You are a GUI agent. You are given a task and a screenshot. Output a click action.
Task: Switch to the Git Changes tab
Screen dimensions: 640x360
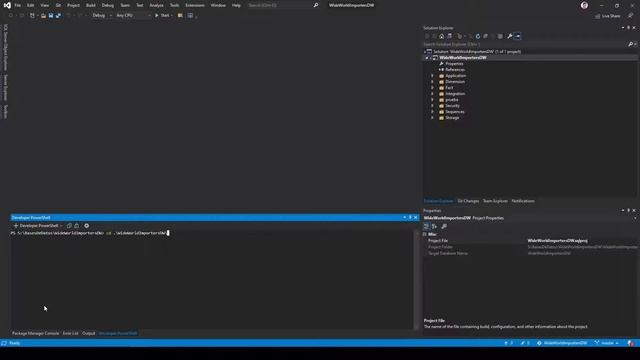tap(468, 201)
